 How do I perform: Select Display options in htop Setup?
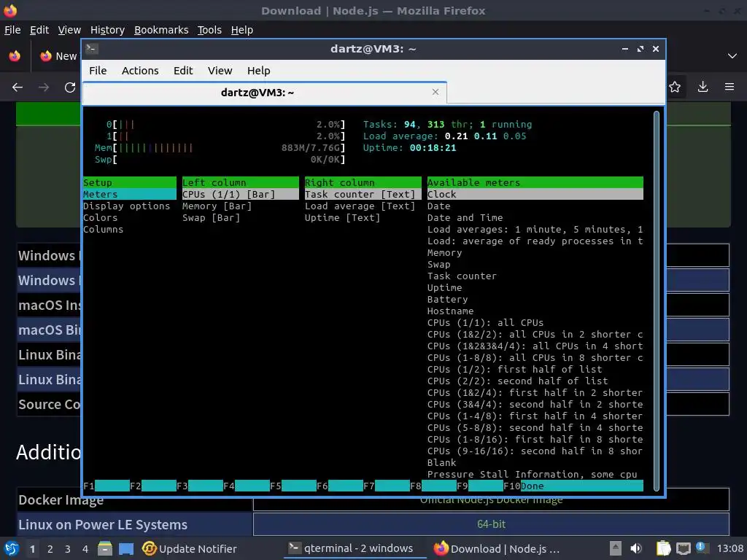(x=127, y=206)
